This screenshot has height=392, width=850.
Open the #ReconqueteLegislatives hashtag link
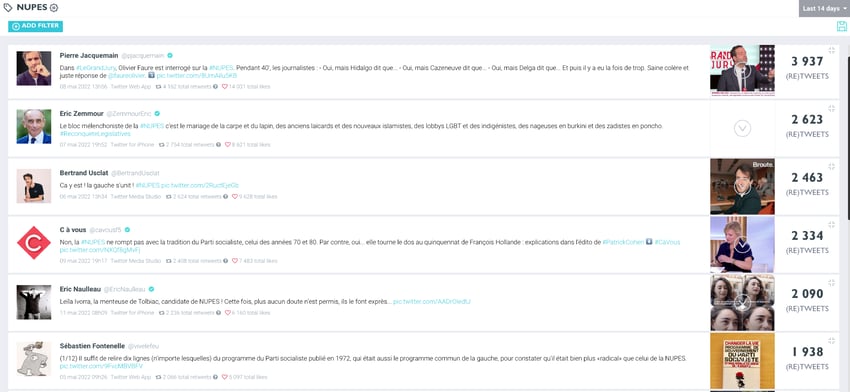tap(95, 134)
